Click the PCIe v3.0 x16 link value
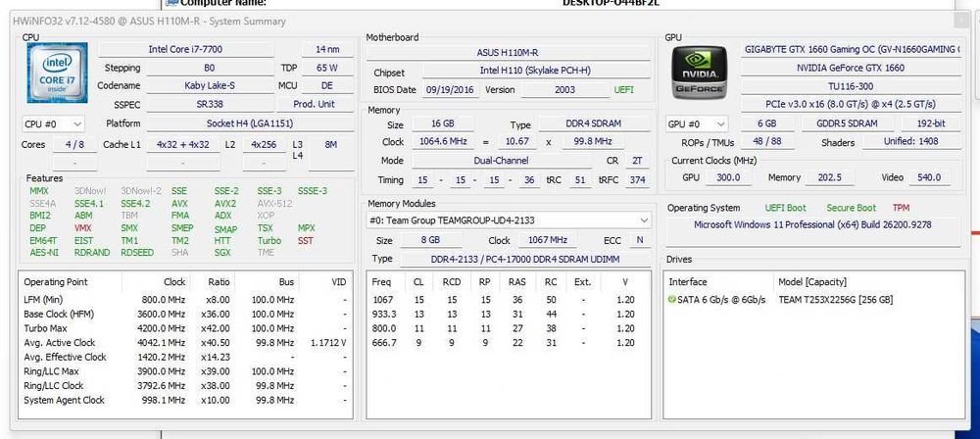The image size is (980, 439). tap(850, 104)
